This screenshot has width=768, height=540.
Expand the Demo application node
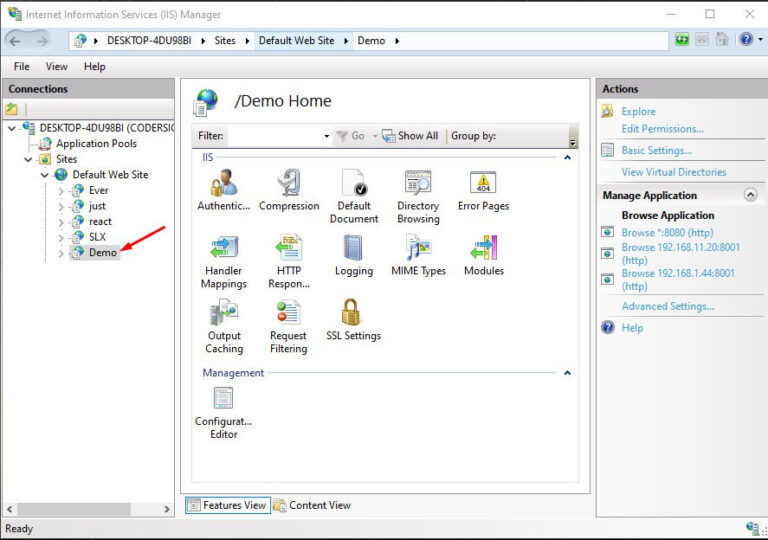coord(61,253)
